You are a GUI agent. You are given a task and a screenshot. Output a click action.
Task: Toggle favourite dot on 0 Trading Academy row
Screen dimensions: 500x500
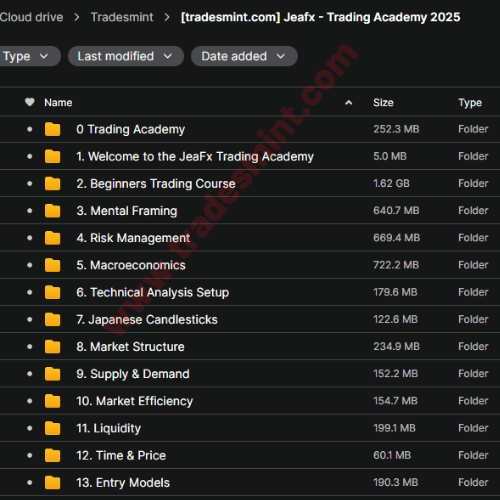click(30, 129)
